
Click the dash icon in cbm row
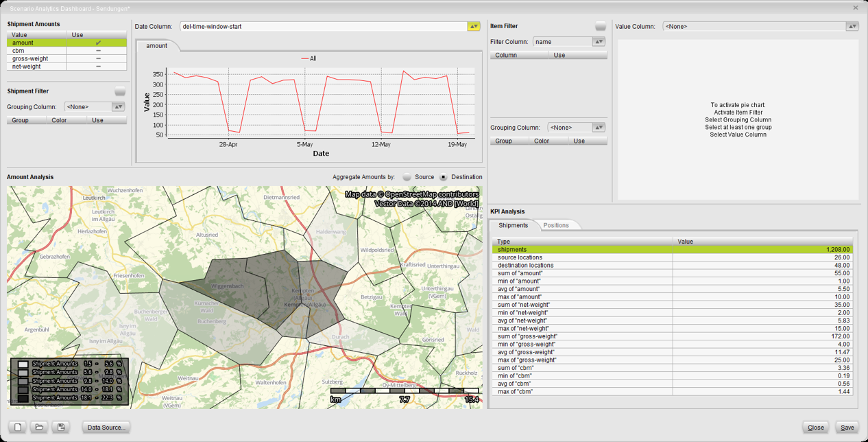point(98,51)
